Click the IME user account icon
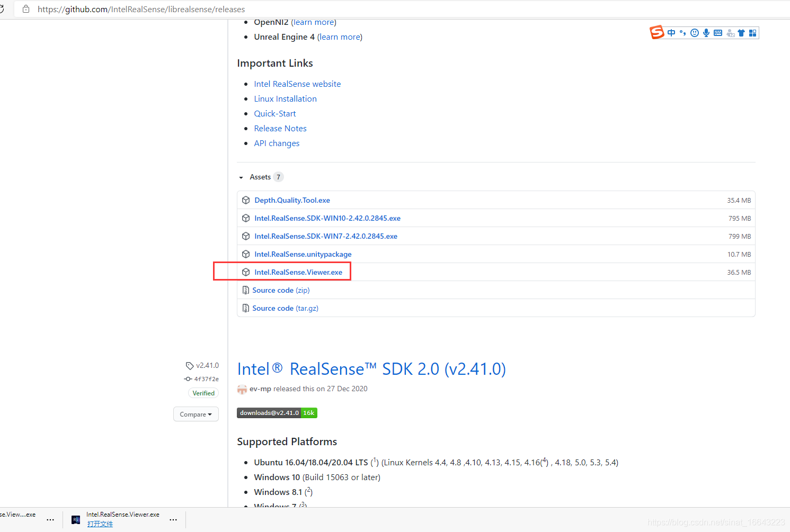 [730, 33]
